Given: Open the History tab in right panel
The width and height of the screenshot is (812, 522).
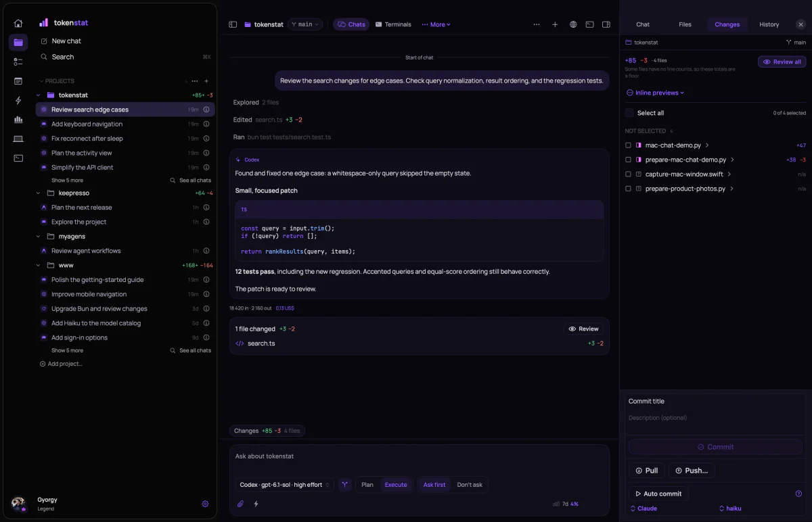Looking at the screenshot, I should pos(769,24).
